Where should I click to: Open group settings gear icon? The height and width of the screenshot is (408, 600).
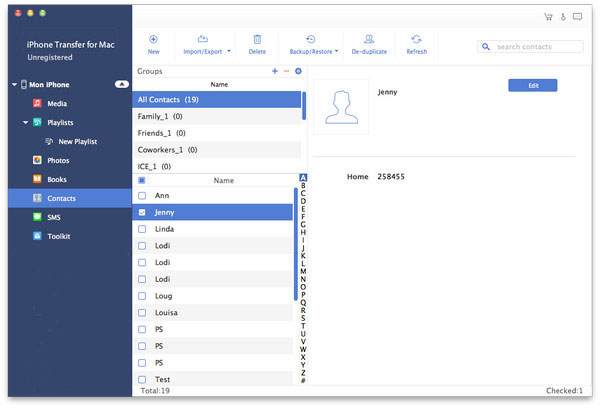point(298,71)
